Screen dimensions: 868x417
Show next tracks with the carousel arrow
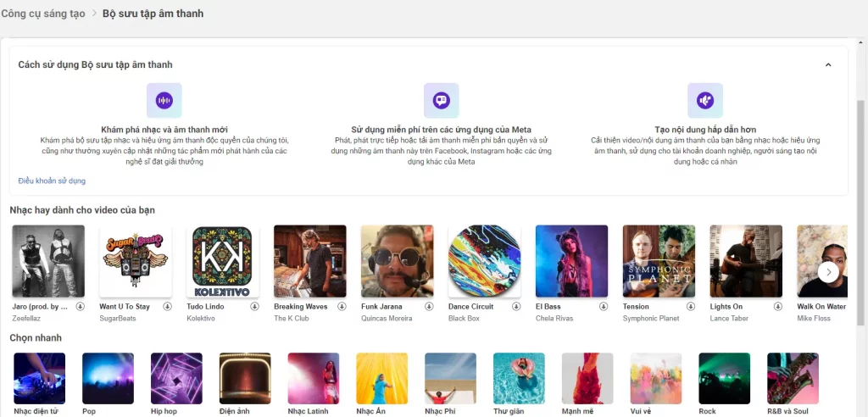point(829,272)
